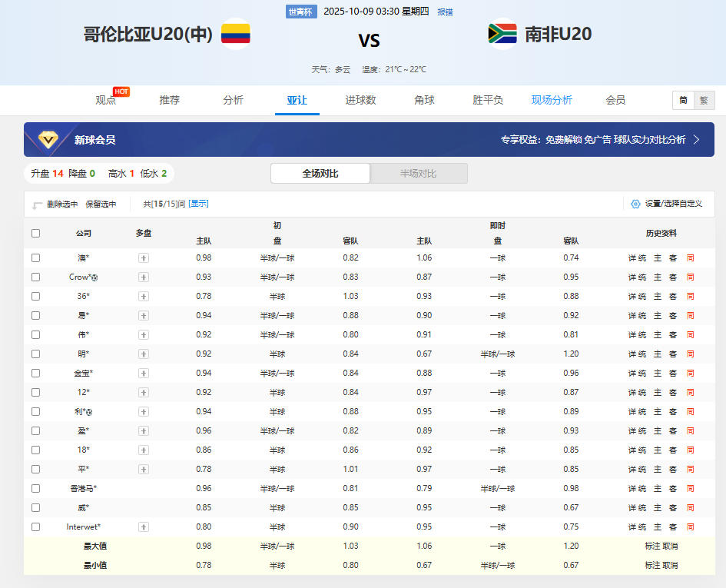The width and height of the screenshot is (726, 588).
Task: Switch to traditional Chinese with 繁 button
Action: (x=704, y=101)
